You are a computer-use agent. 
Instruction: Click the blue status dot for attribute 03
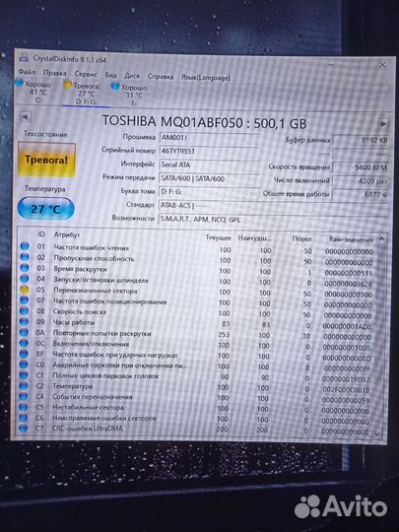[x=25, y=268]
